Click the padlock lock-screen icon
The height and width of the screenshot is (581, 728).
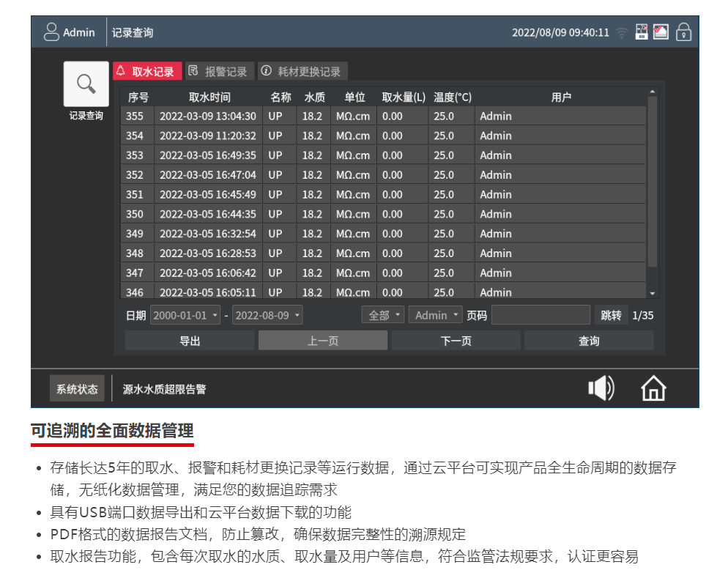tap(683, 32)
